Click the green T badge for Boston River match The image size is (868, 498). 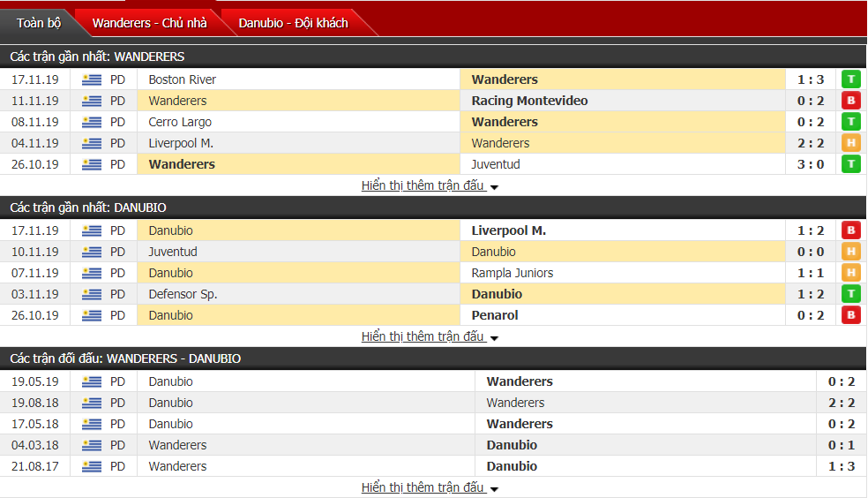click(851, 79)
